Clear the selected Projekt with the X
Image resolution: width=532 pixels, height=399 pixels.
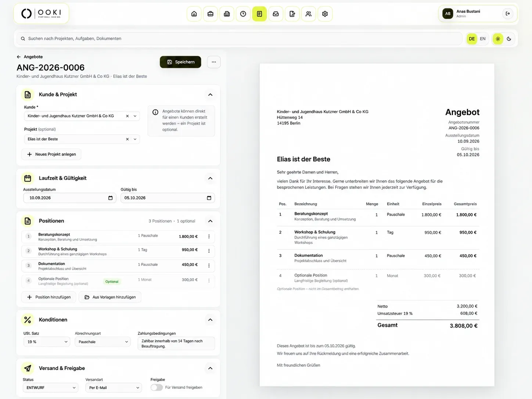[127, 139]
